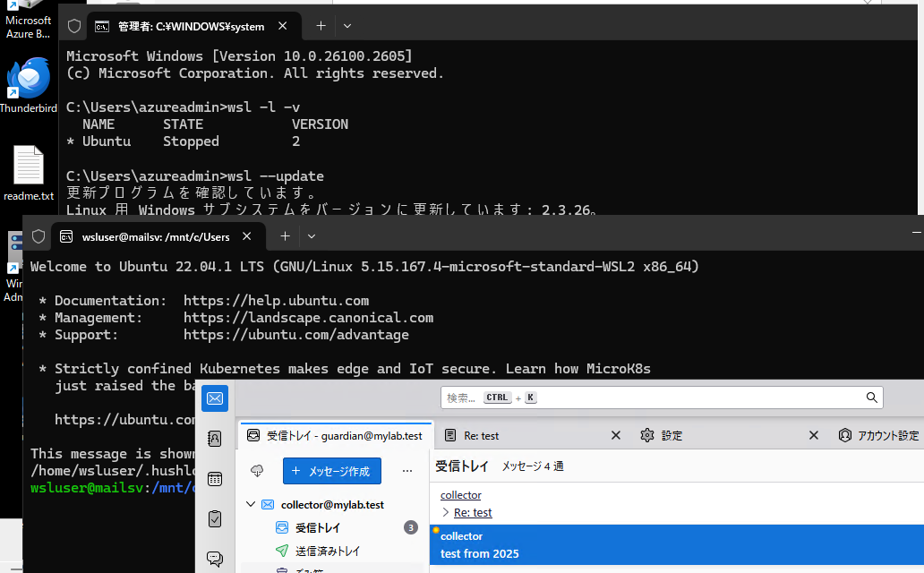Open the Thunderbird desktop shortcut
Image resolution: width=924 pixels, height=573 pixels.
tap(29, 84)
